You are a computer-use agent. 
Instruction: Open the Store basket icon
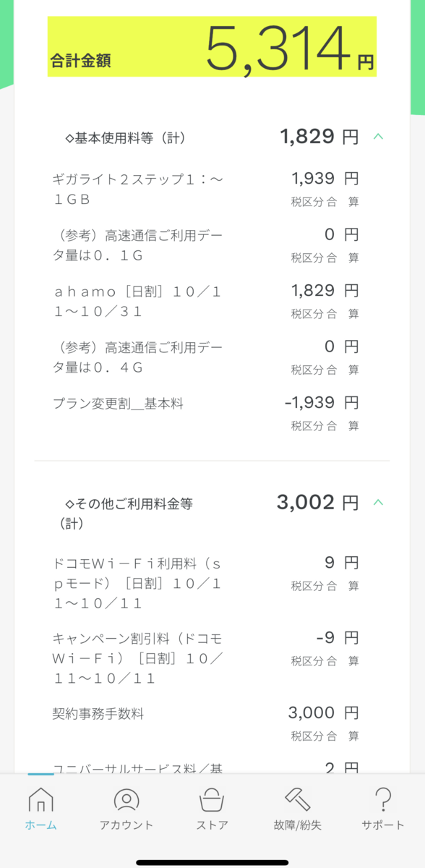tap(212, 800)
